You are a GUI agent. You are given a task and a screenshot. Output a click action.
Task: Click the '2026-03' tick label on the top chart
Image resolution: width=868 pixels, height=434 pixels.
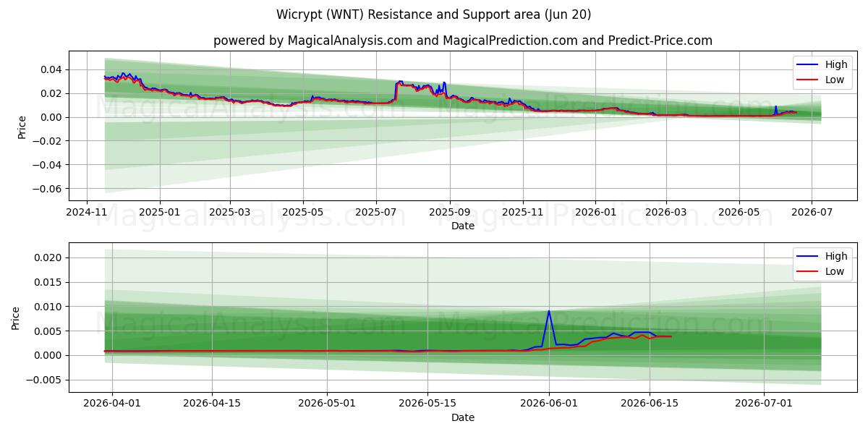665,212
